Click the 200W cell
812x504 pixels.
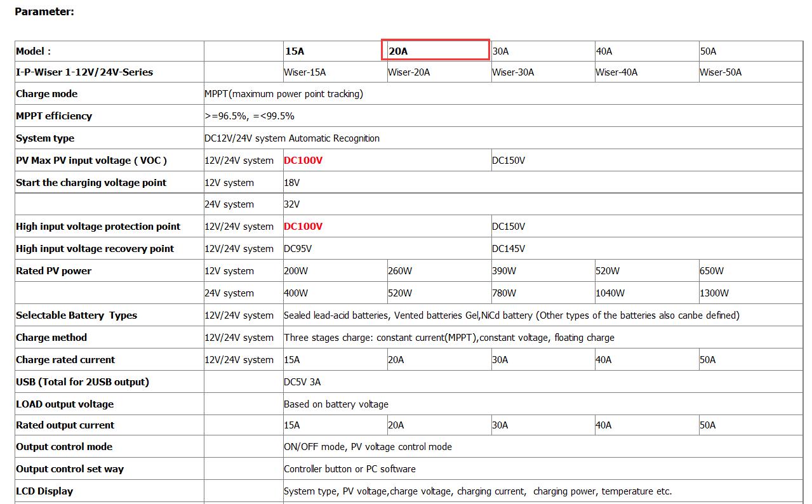point(296,271)
